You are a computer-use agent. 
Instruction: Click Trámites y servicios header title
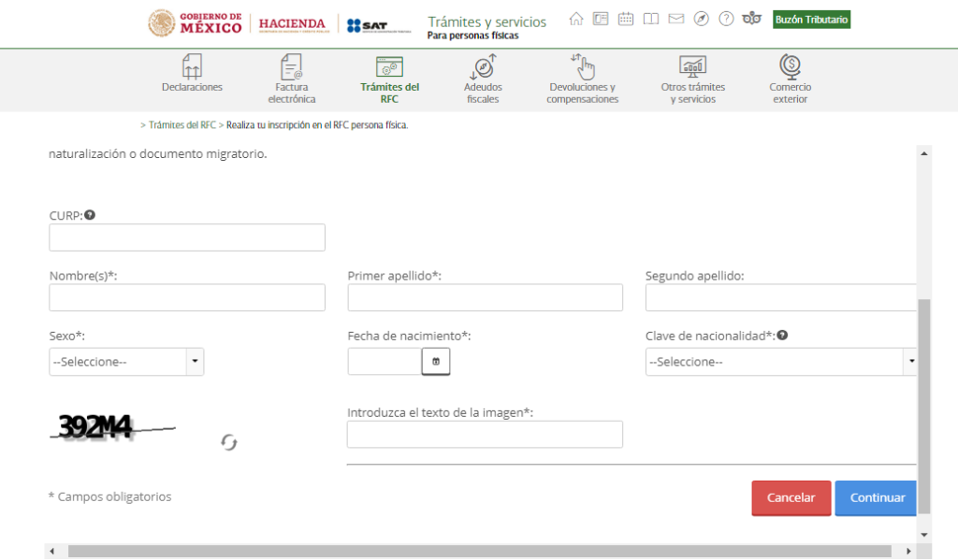[x=486, y=22]
